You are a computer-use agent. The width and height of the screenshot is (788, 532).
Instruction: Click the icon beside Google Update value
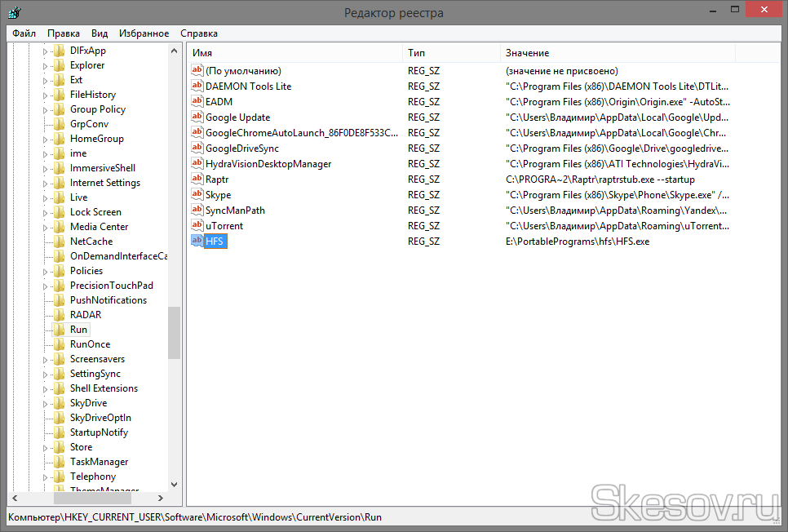(197, 117)
